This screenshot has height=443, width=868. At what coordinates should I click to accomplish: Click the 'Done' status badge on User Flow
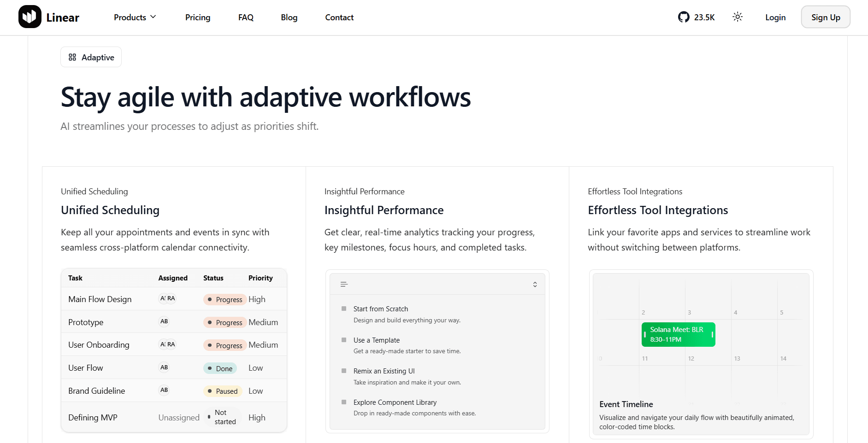[x=220, y=368]
